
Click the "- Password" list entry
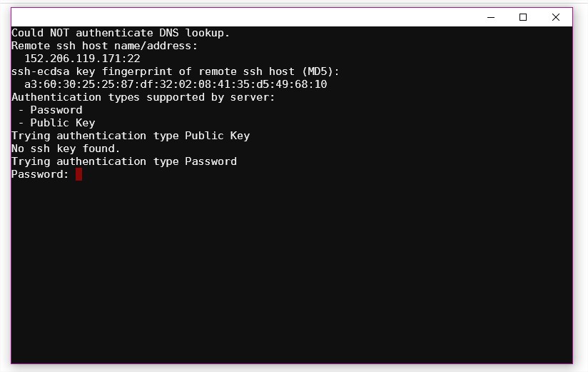tap(50, 110)
